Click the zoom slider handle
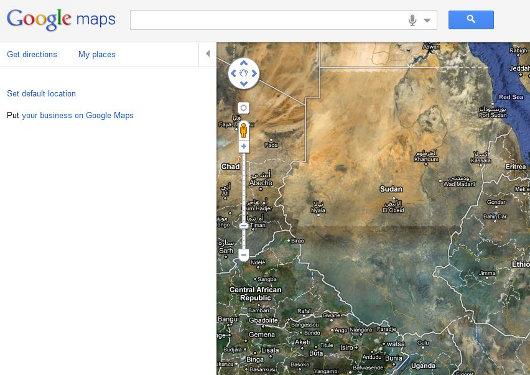This screenshot has width=530, height=375. [244, 226]
